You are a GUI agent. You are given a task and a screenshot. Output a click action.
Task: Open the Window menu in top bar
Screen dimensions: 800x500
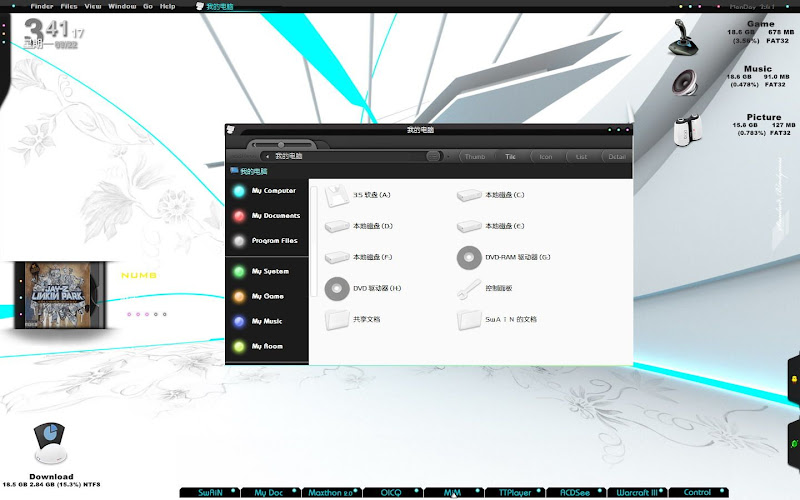click(x=122, y=6)
